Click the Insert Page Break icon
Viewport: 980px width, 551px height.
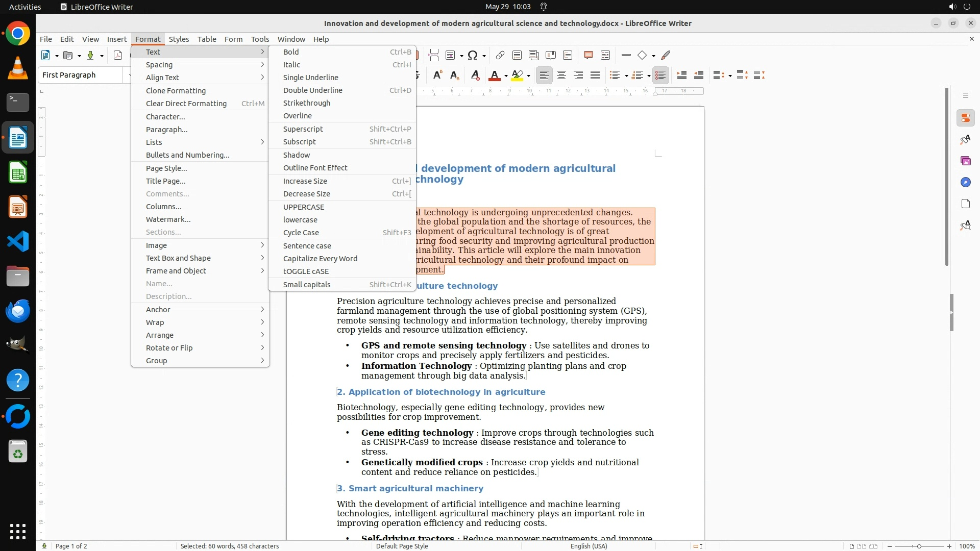433,55
